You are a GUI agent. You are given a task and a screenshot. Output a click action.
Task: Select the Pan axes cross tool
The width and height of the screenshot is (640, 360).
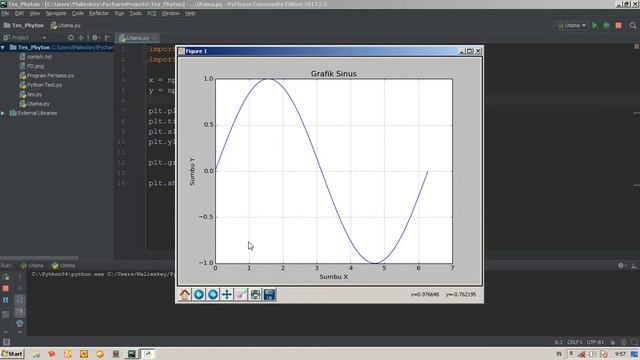(x=227, y=295)
